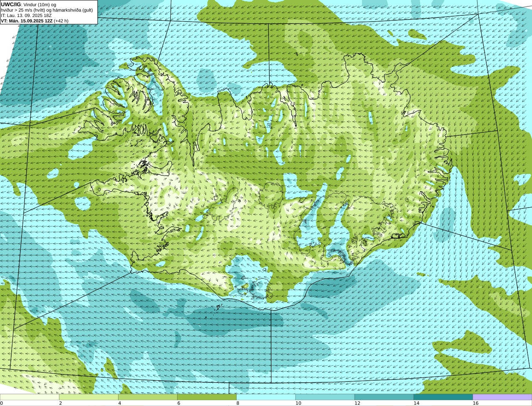Click the light teal 10–12 legend swatch

[325, 397]
